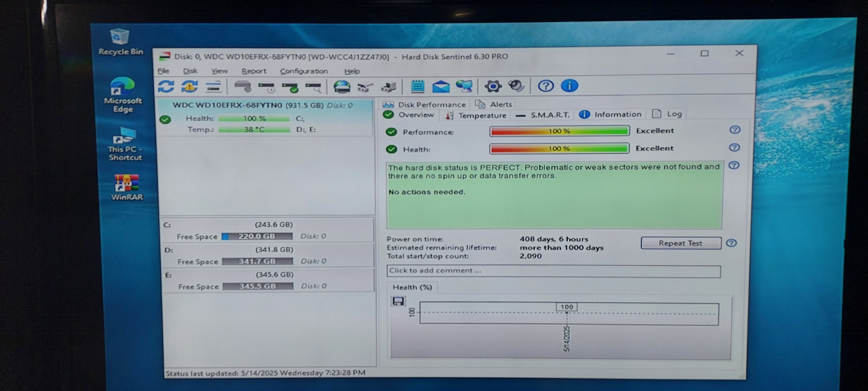
Task: Open the Report menu
Action: [254, 71]
